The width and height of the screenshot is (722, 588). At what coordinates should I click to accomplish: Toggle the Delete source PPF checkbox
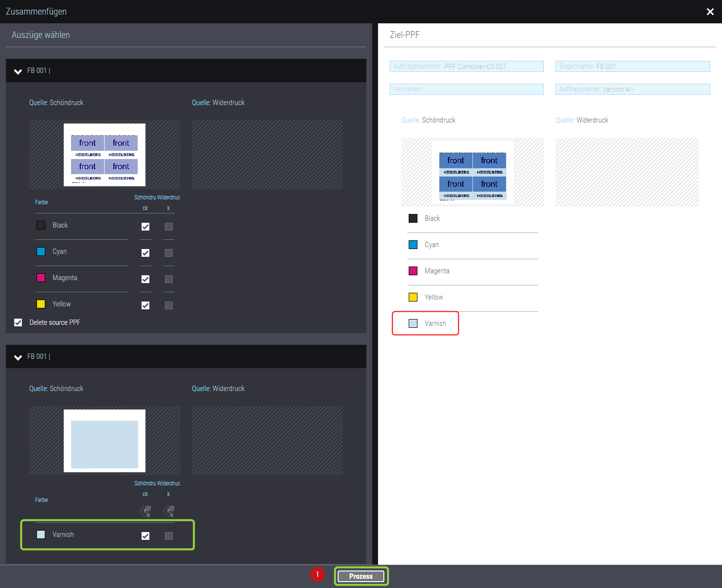[x=18, y=322]
